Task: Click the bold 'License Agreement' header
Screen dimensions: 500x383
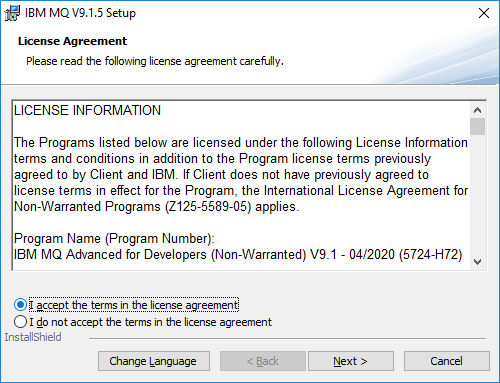Action: pyautogui.click(x=72, y=41)
